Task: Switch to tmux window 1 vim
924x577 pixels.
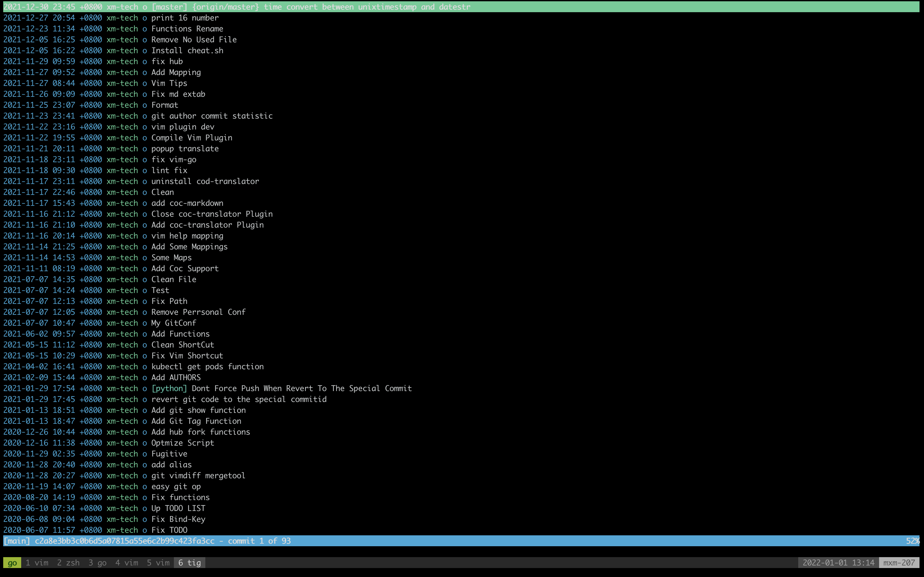Action: coord(37,563)
